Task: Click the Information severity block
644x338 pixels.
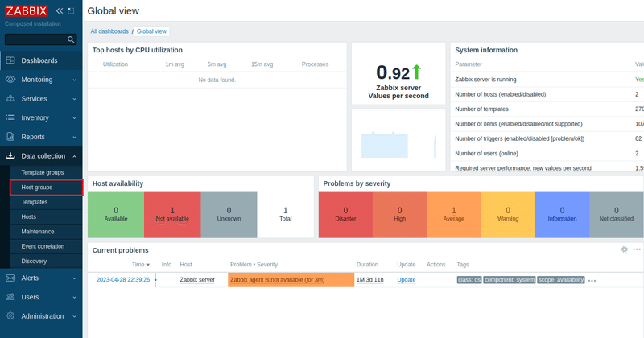Action: click(x=562, y=214)
